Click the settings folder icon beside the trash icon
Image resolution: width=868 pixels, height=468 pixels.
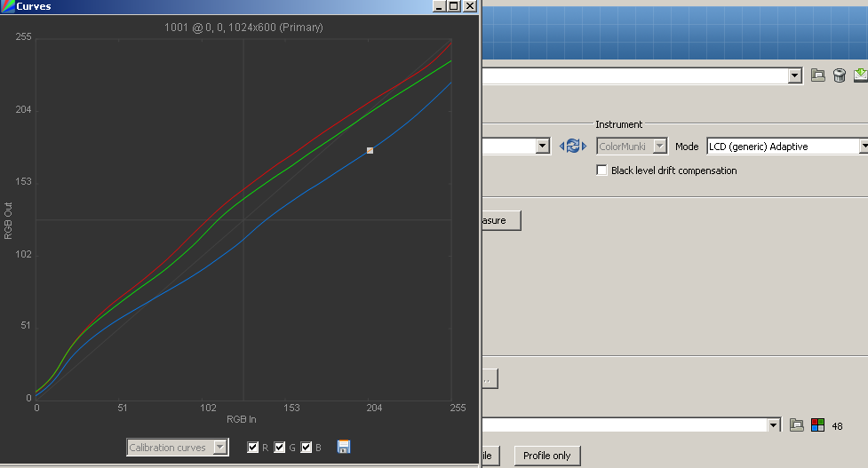click(x=818, y=75)
